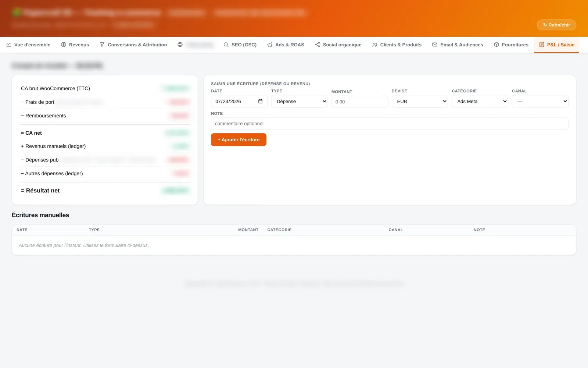Expand the Type dropdown showing Dépense
Screen dimensions: 588x368
pos(300,102)
